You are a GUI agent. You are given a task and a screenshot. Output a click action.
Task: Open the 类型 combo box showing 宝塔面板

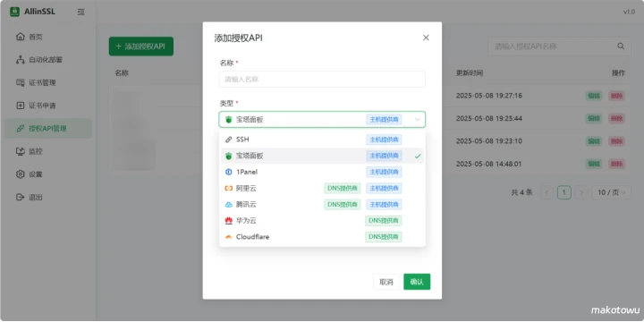tap(322, 120)
